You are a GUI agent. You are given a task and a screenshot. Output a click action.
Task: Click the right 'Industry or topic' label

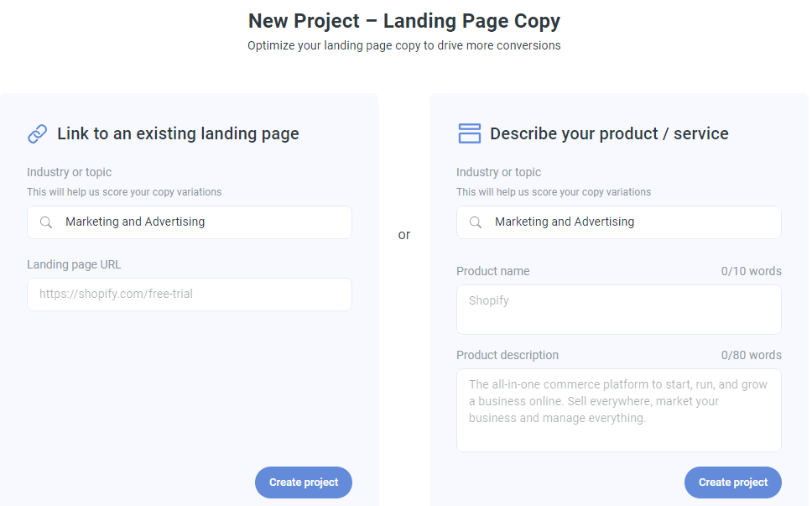point(499,172)
